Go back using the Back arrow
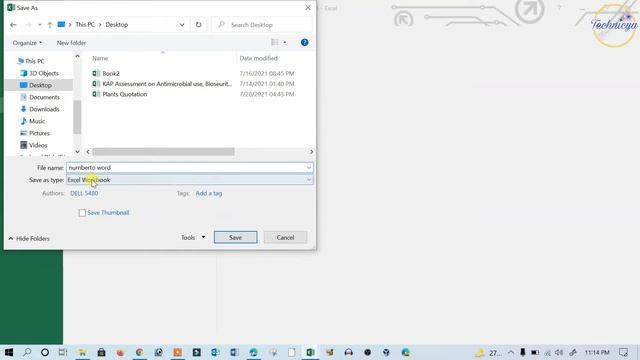Viewport: 640px width, 360px height. click(x=13, y=25)
